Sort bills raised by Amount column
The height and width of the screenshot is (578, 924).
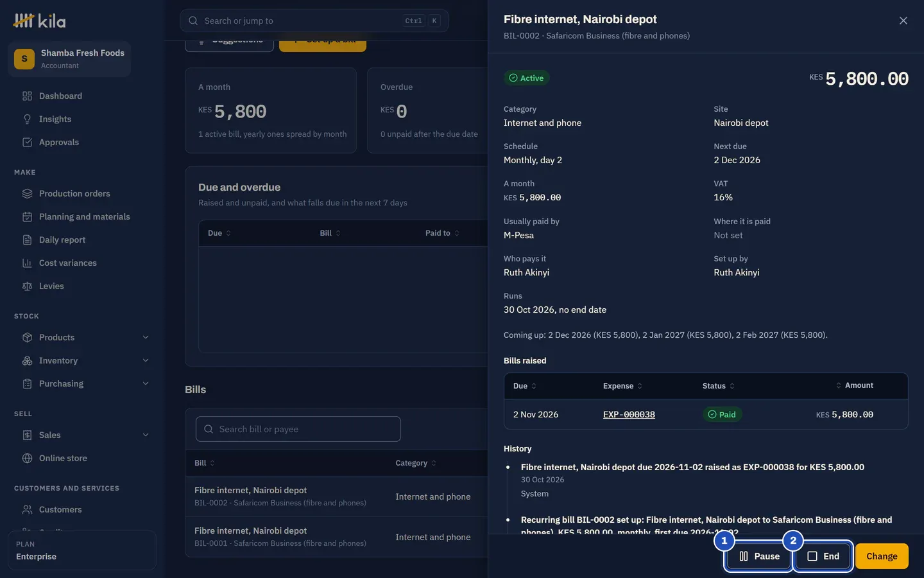(x=854, y=385)
